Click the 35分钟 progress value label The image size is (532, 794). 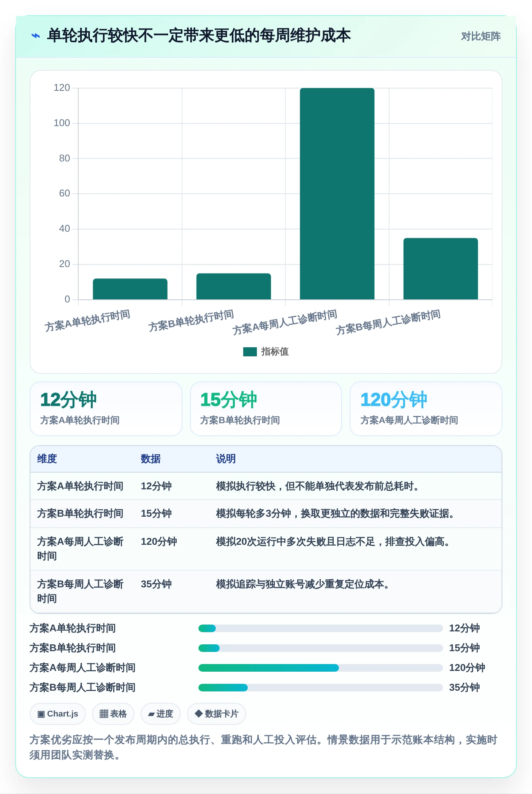click(x=464, y=688)
